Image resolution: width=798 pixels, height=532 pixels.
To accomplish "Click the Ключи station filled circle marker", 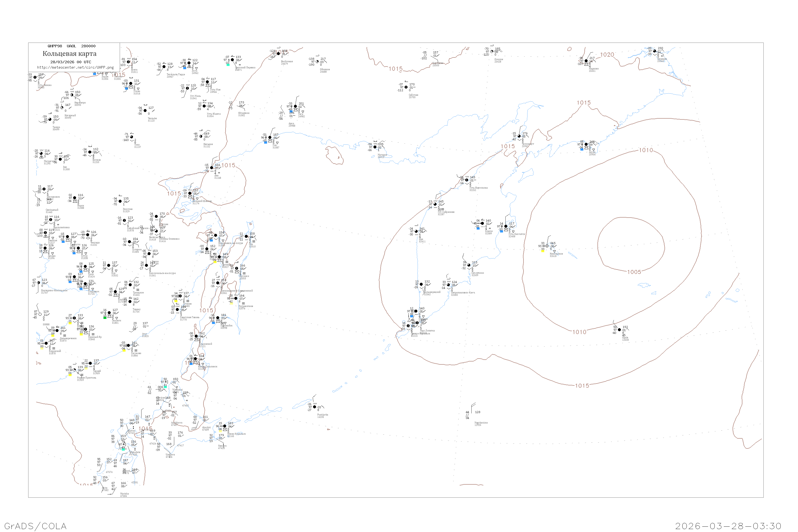I will coord(482,223).
